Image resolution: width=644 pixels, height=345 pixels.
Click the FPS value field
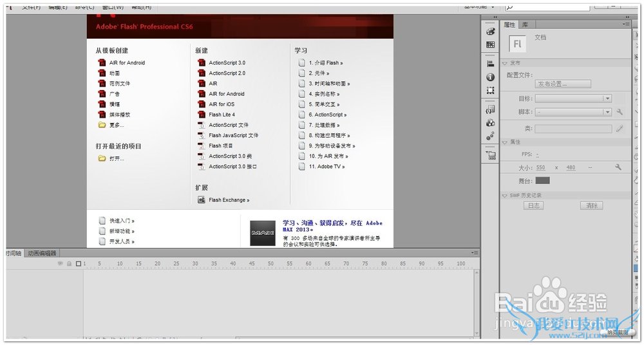point(538,155)
